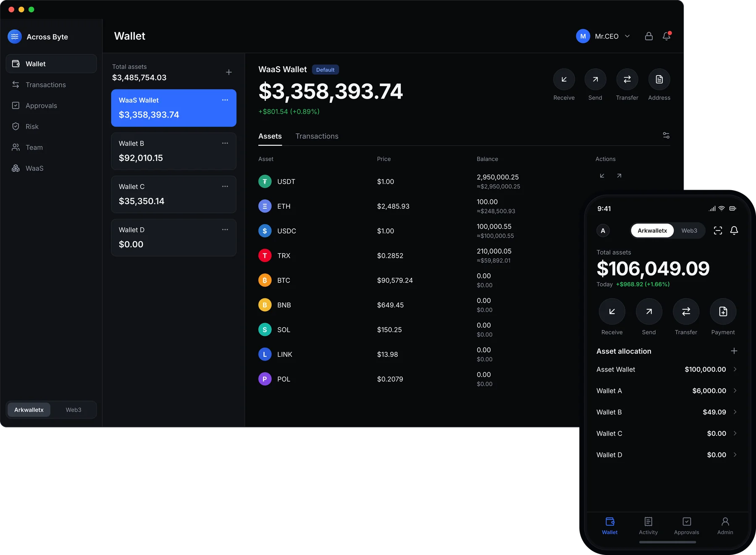Screen dimensions: 756x555
Task: Tap the mobile Transfer button
Action: coord(686,312)
